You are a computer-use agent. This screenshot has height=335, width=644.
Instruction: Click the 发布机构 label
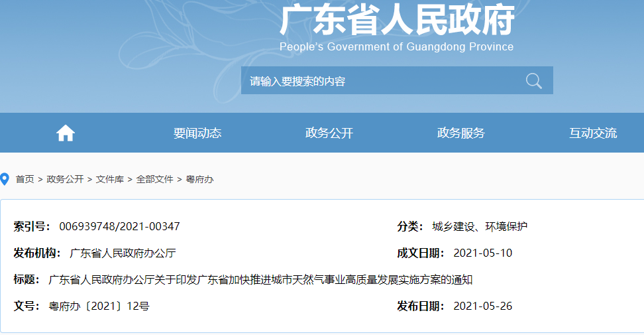pyautogui.click(x=37, y=253)
